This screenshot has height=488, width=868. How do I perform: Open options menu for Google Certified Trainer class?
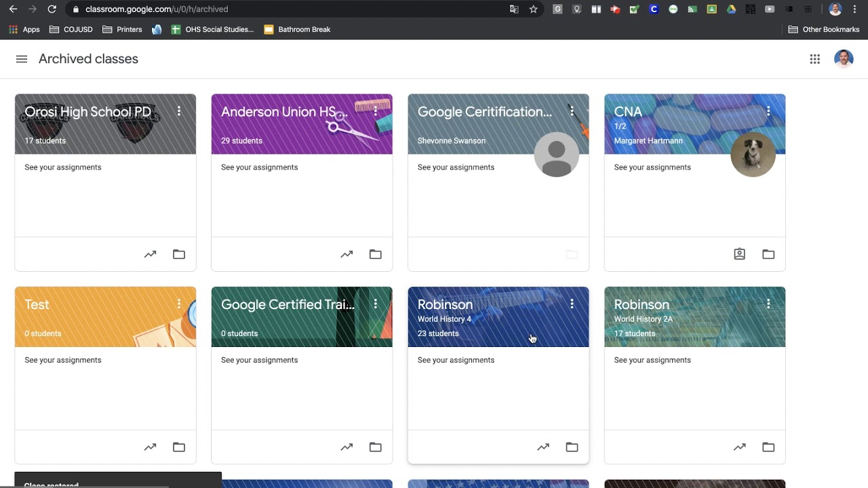point(376,304)
